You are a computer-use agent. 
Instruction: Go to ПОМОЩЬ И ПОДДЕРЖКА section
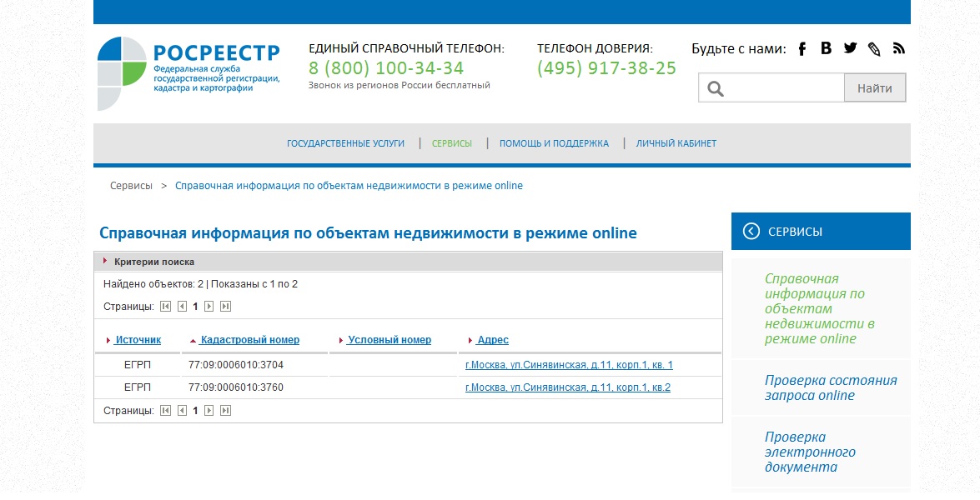coord(554,143)
